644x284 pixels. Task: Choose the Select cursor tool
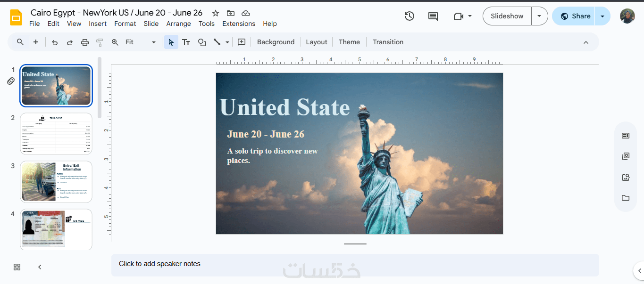171,42
